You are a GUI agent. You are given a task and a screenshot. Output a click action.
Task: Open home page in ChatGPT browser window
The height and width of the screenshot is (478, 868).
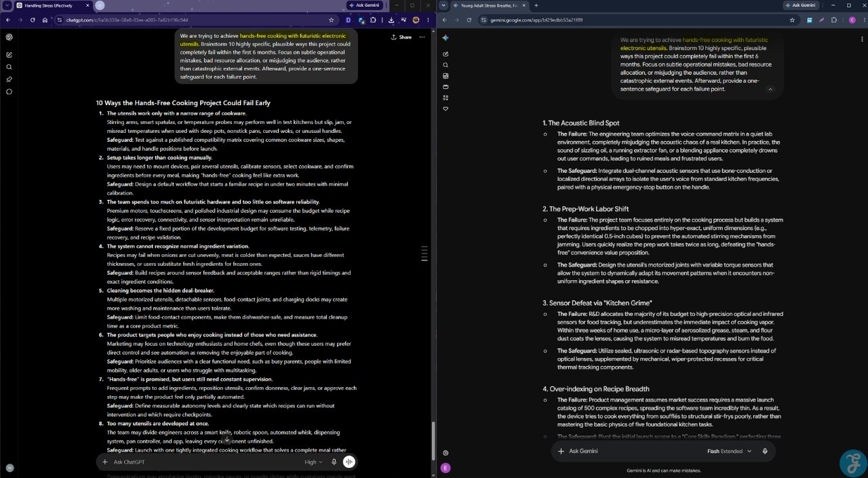44,20
